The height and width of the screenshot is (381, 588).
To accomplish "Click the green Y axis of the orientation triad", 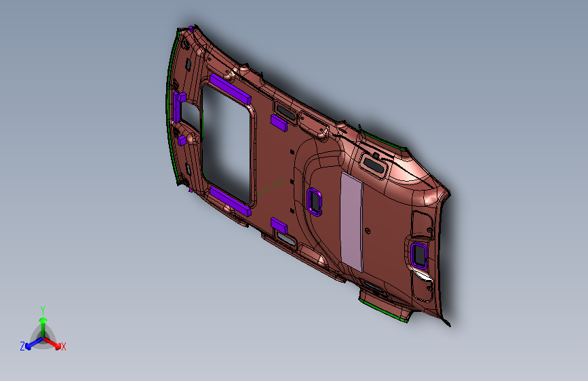I will tap(43, 327).
